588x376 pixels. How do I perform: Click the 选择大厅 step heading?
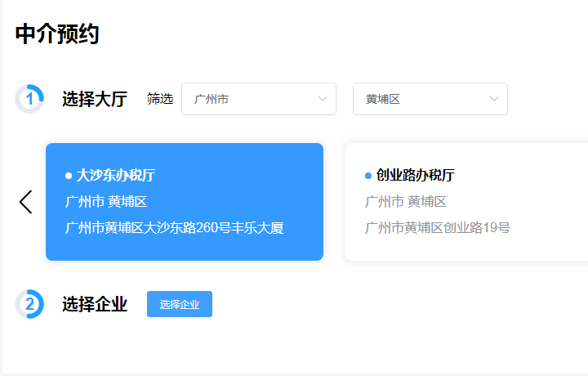95,99
